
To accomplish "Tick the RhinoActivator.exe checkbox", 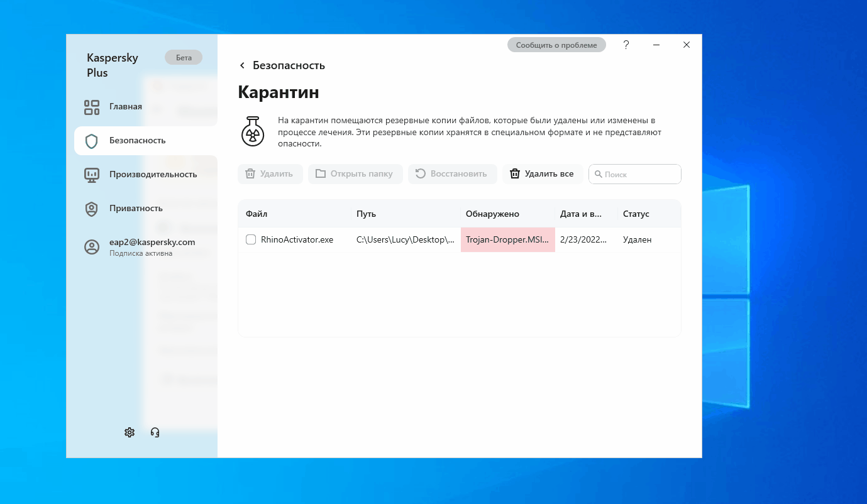I will click(x=251, y=239).
